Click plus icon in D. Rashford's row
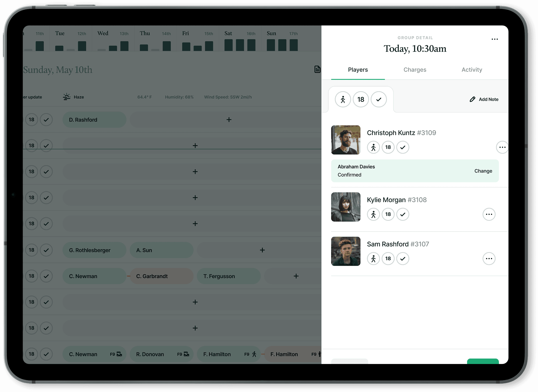The width and height of the screenshot is (538, 392). point(229,120)
